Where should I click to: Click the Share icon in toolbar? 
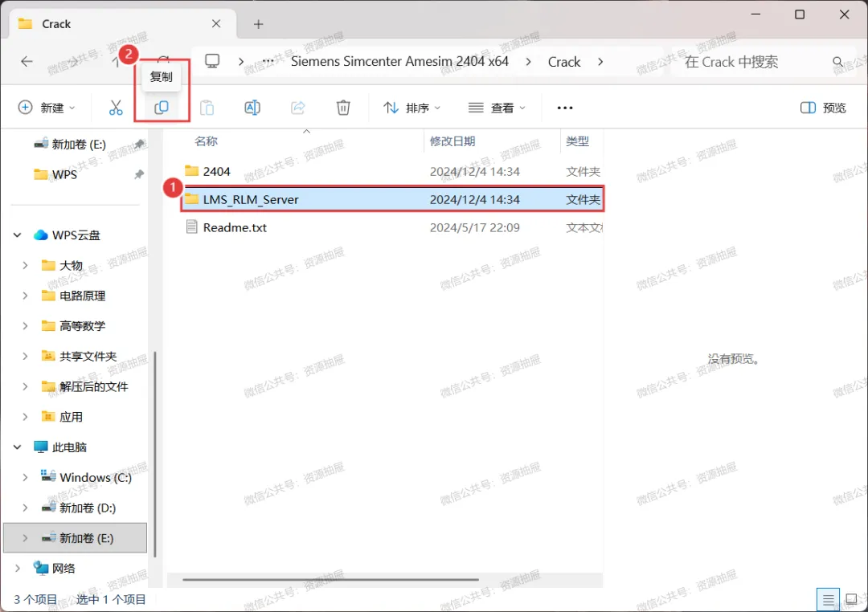298,108
